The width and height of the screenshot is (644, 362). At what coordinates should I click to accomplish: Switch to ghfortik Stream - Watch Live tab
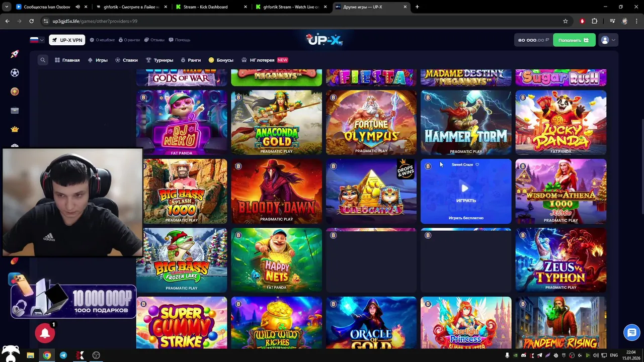click(291, 7)
